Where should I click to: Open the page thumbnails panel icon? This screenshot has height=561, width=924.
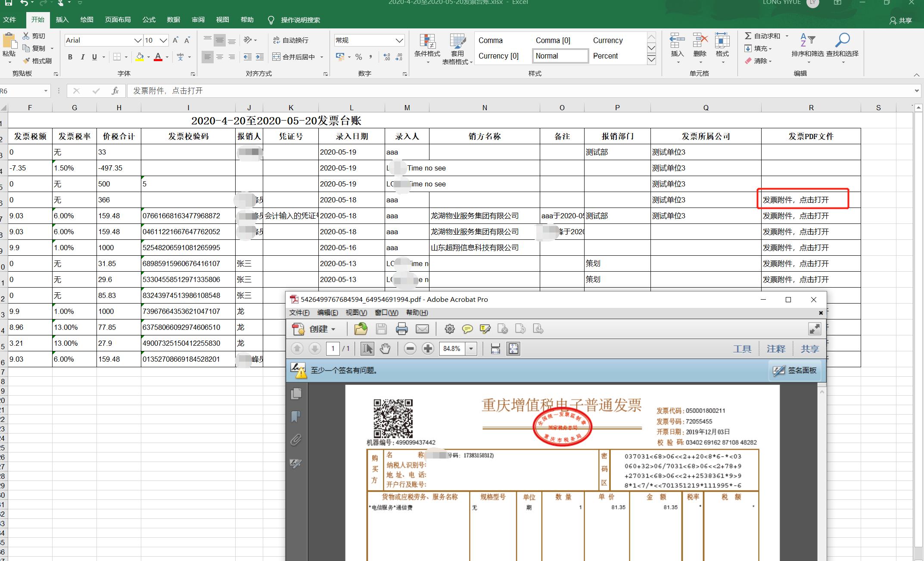(x=296, y=394)
